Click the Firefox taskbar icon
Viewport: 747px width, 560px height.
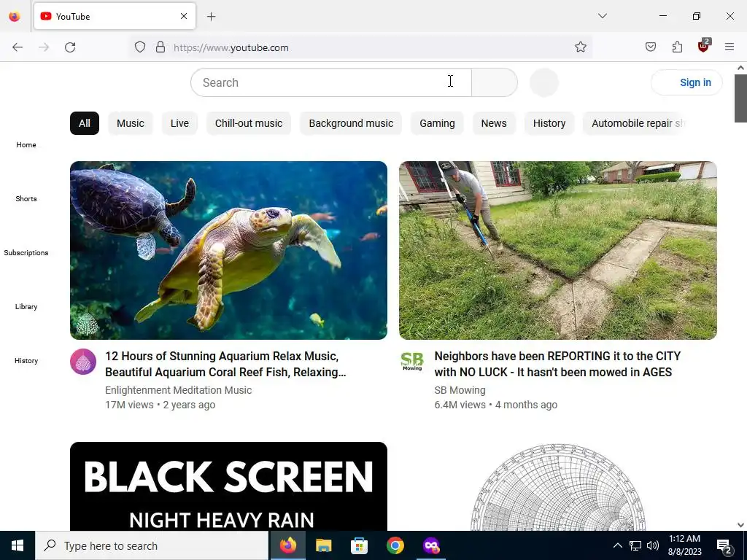click(287, 545)
